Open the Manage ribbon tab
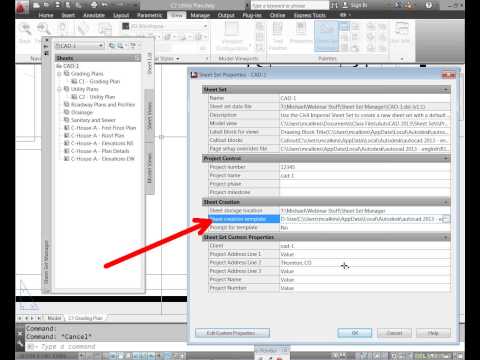 pyautogui.click(x=200, y=15)
